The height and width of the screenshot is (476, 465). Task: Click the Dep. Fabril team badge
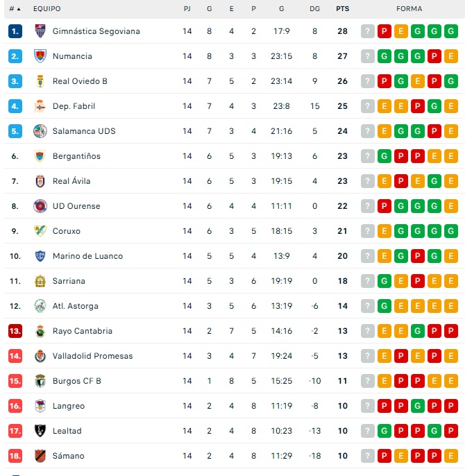pyautogui.click(x=40, y=106)
